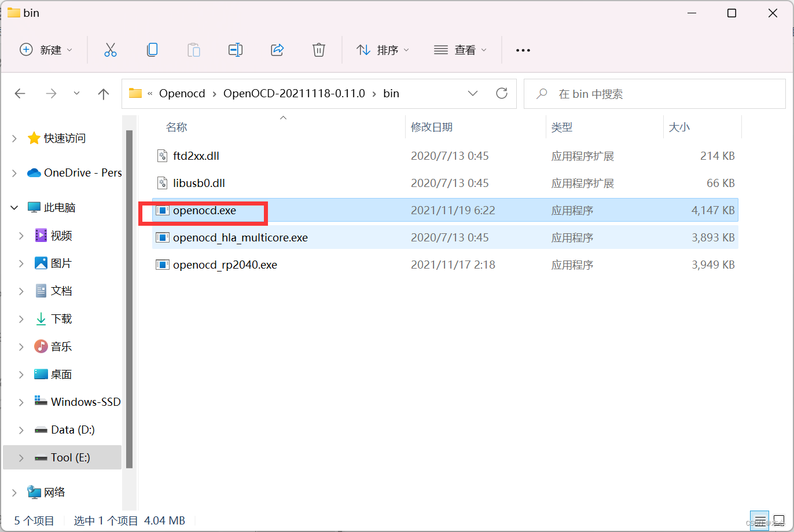Click the 音乐 music icon

41,346
